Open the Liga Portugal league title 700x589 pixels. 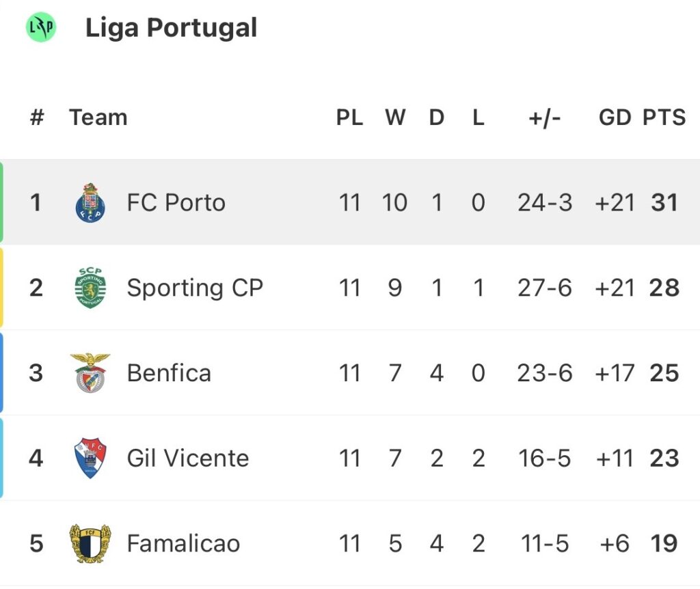[x=171, y=28]
